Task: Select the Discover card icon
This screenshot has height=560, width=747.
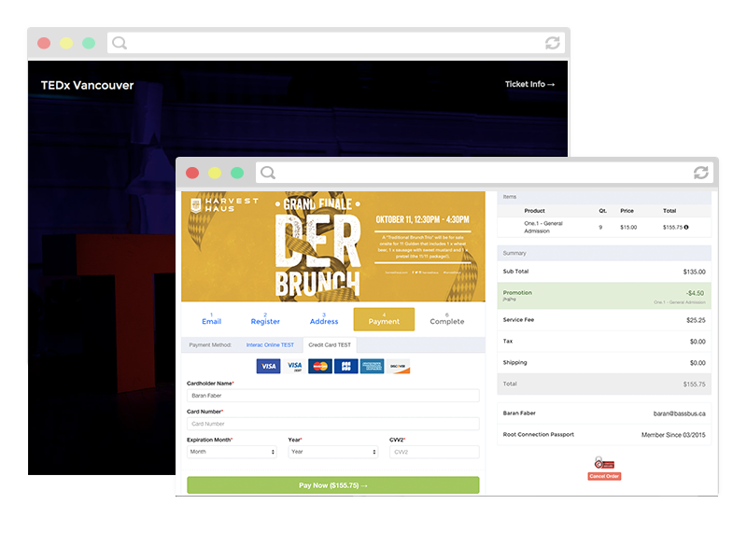Action: pyautogui.click(x=399, y=366)
